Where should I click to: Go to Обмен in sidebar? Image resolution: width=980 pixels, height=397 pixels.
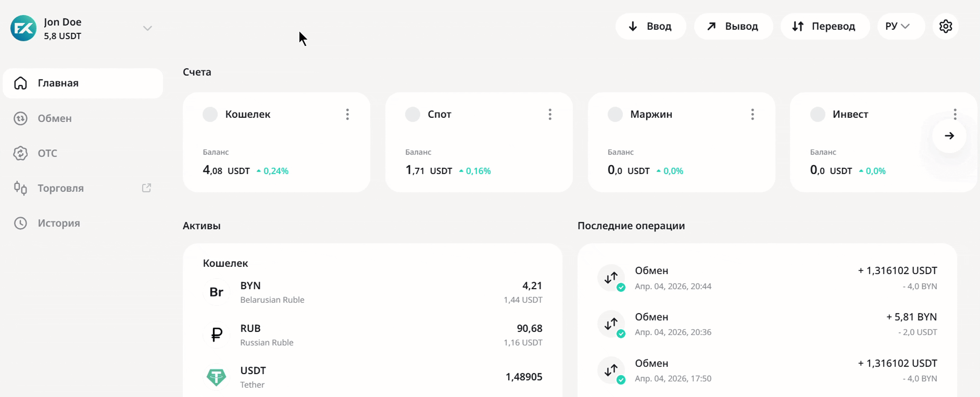[x=54, y=118]
